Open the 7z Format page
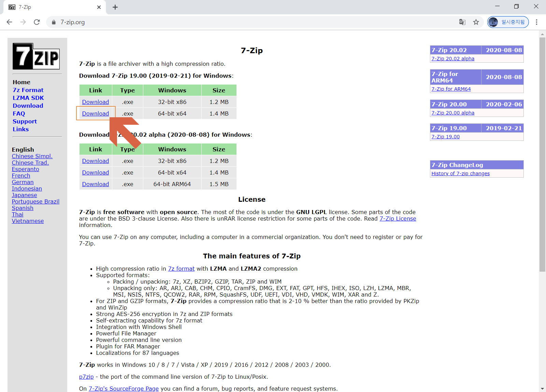The image size is (546, 392). [28, 90]
